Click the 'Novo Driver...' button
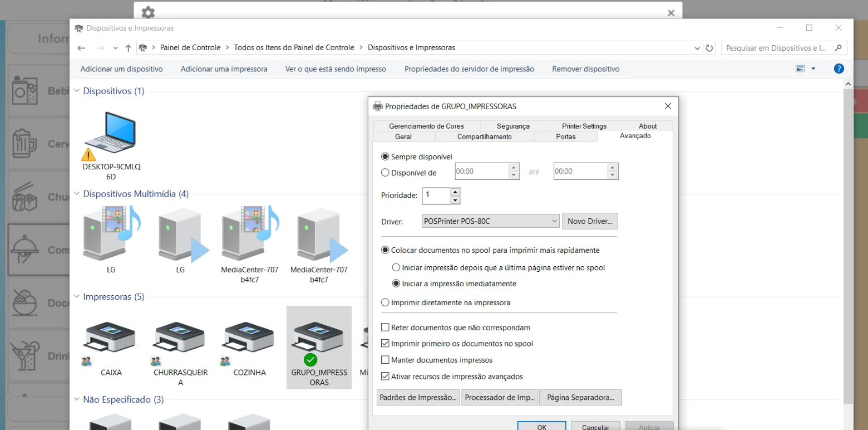 pos(589,221)
